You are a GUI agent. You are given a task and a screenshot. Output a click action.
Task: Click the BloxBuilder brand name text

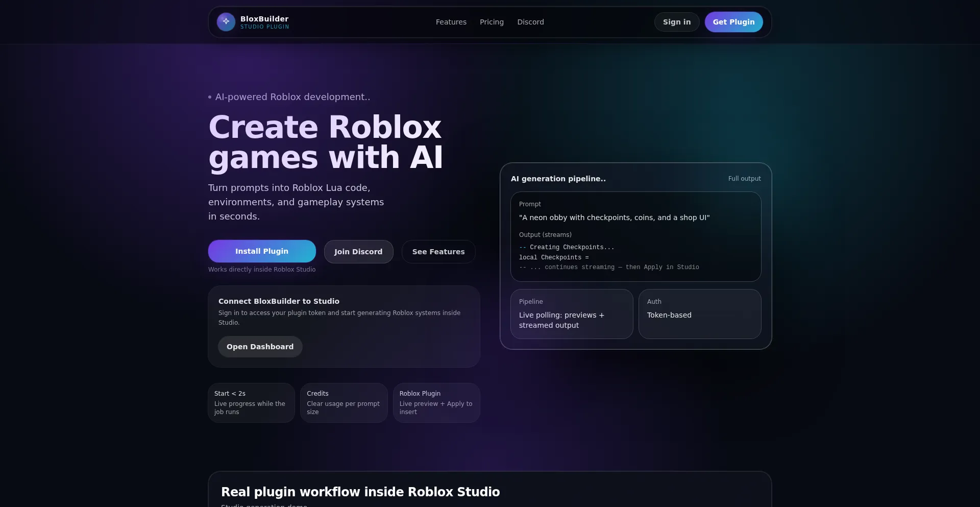264,19
